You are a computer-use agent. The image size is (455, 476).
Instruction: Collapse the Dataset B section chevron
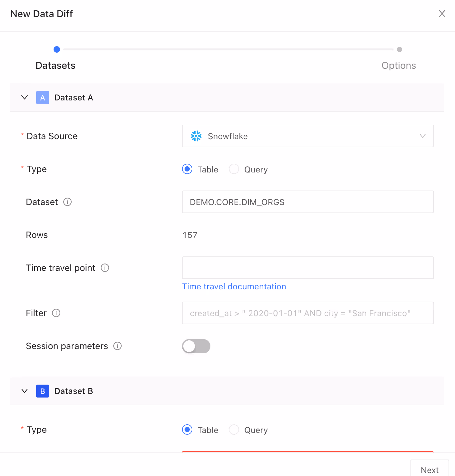tap(25, 391)
